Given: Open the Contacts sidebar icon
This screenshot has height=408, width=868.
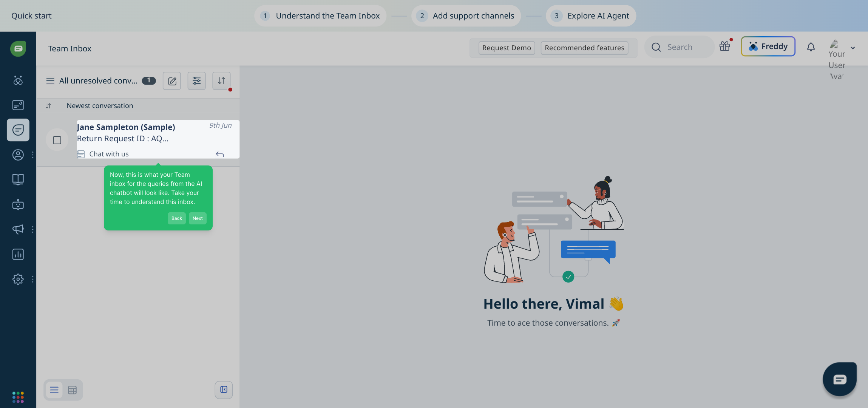Looking at the screenshot, I should tap(18, 155).
